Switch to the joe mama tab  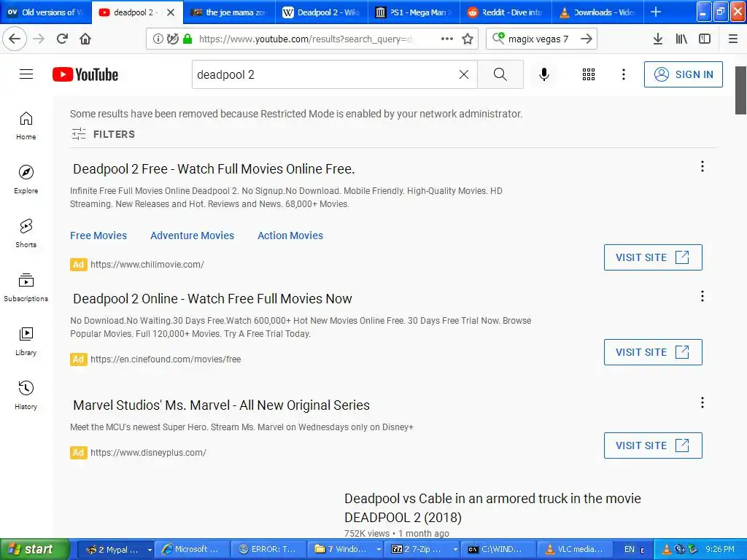pyautogui.click(x=228, y=12)
